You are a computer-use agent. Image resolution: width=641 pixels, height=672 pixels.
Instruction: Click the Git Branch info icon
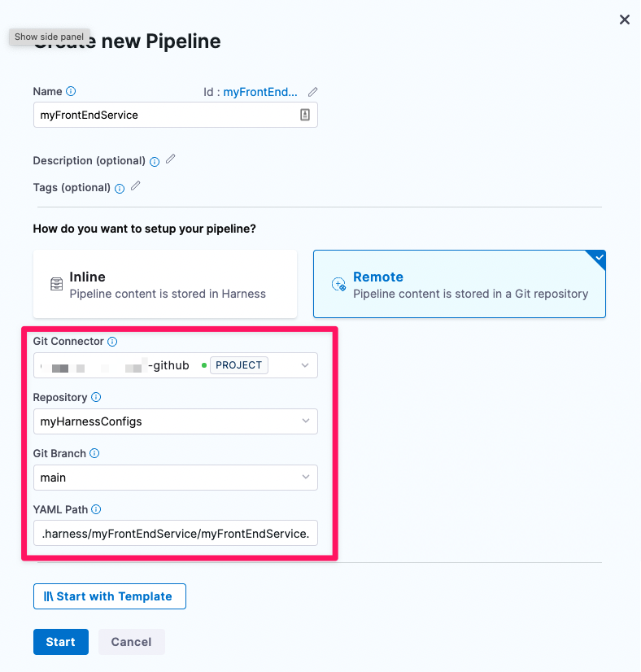(94, 453)
